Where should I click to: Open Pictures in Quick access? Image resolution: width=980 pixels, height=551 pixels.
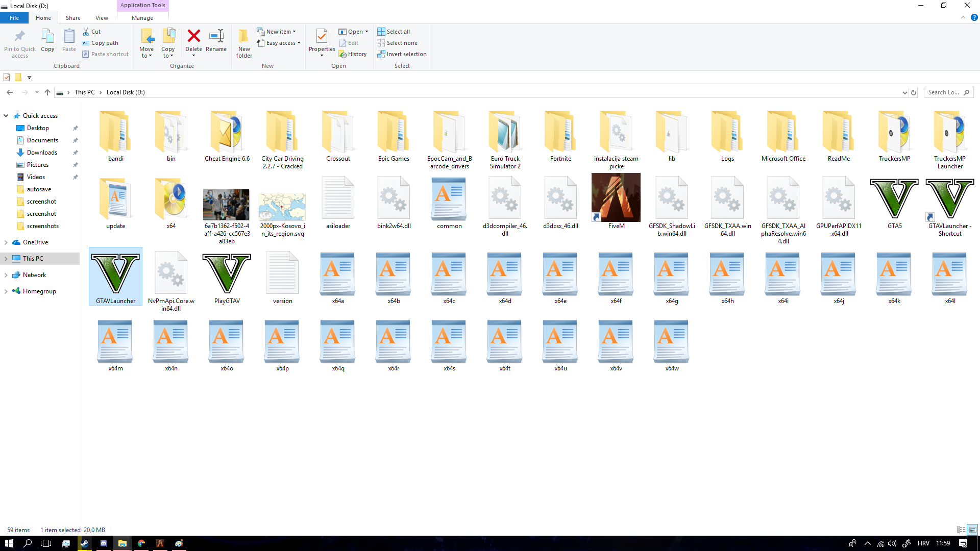click(38, 165)
